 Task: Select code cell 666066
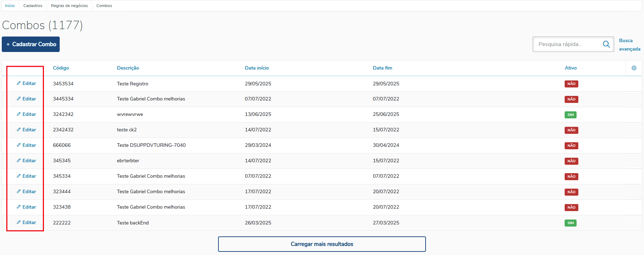click(62, 145)
